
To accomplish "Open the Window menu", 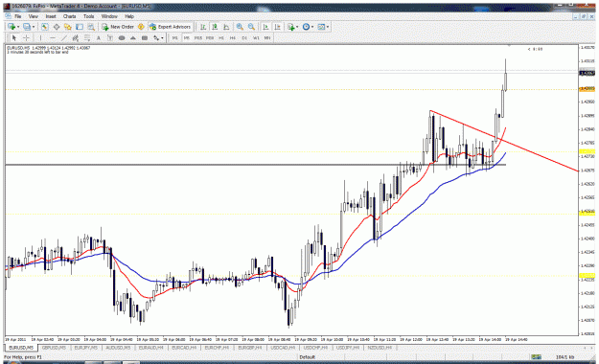I will tap(109, 16).
